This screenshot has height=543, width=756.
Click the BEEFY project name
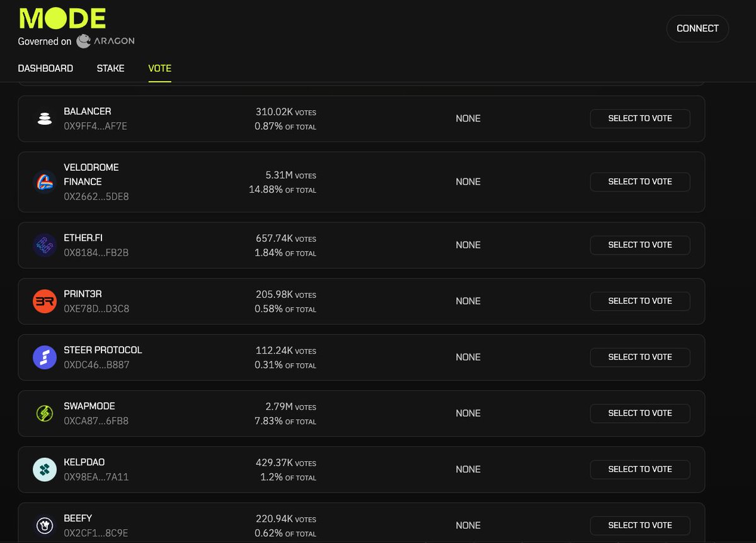pos(78,518)
